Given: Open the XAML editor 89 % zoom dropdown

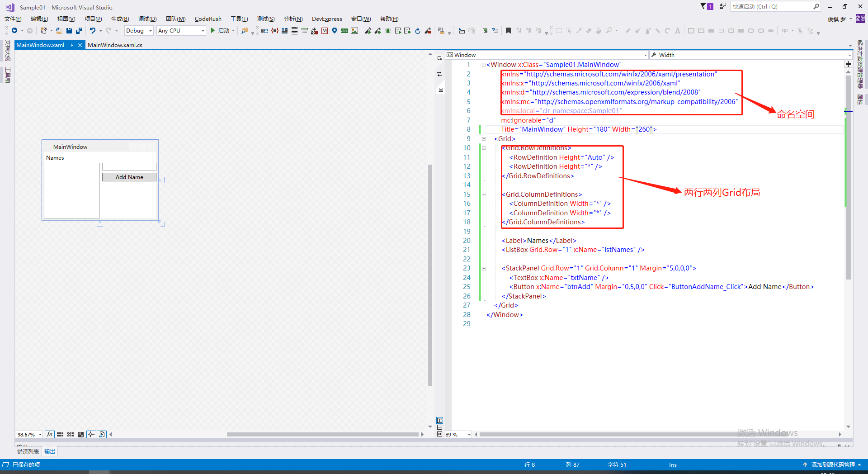Looking at the screenshot, I should click(x=458, y=435).
